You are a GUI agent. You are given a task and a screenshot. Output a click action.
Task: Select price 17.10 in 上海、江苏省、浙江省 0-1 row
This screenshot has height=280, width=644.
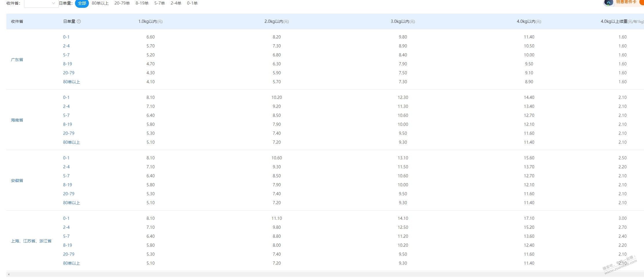coord(529,218)
